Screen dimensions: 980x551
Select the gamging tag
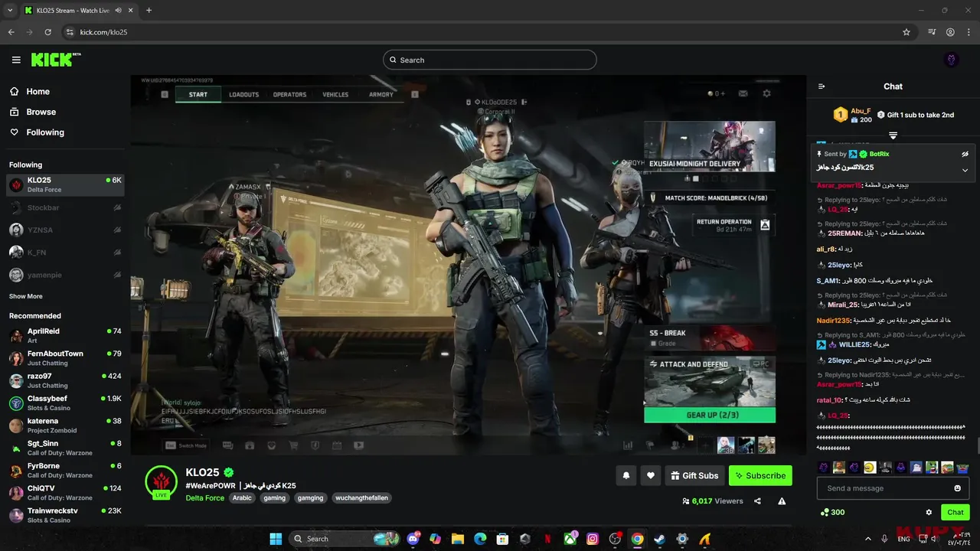click(310, 498)
